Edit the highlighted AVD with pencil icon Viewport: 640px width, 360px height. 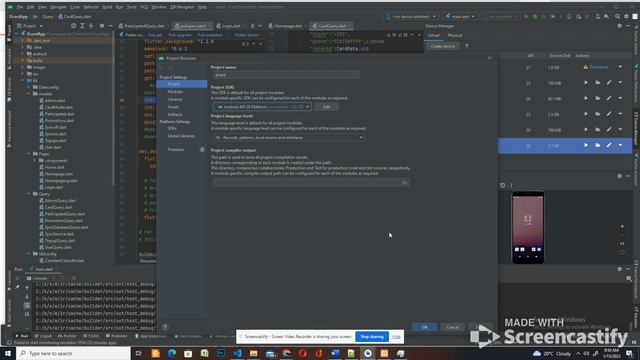[x=609, y=145]
